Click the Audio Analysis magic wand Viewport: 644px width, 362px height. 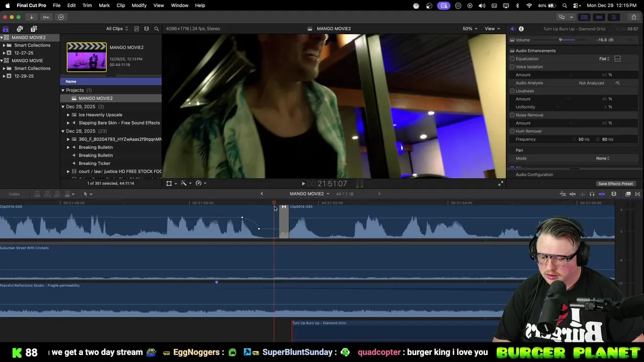pos(617,83)
